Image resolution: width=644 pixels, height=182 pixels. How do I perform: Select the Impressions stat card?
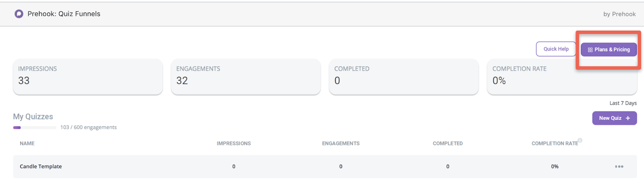click(x=88, y=77)
